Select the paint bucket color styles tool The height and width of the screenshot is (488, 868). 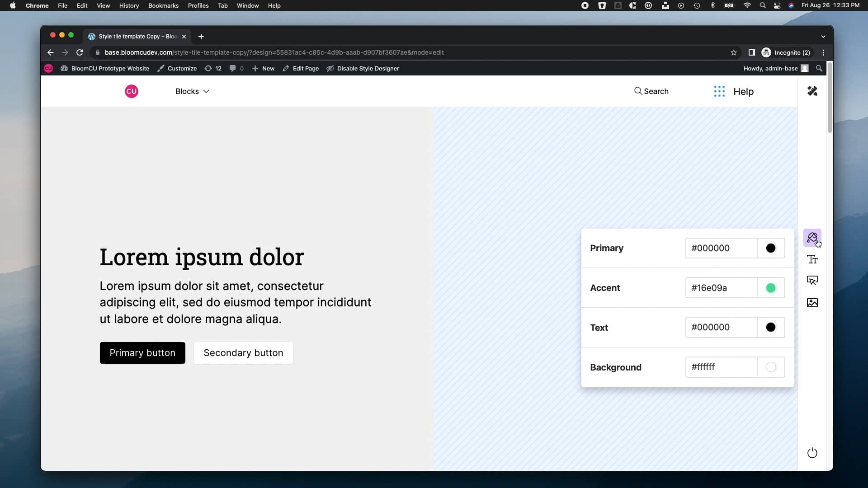(x=812, y=238)
